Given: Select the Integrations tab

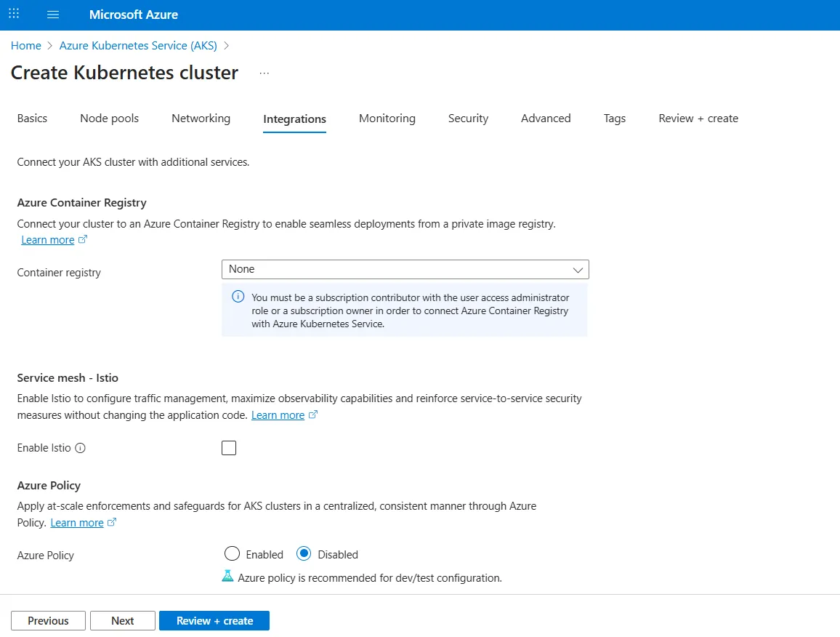Looking at the screenshot, I should tap(294, 119).
